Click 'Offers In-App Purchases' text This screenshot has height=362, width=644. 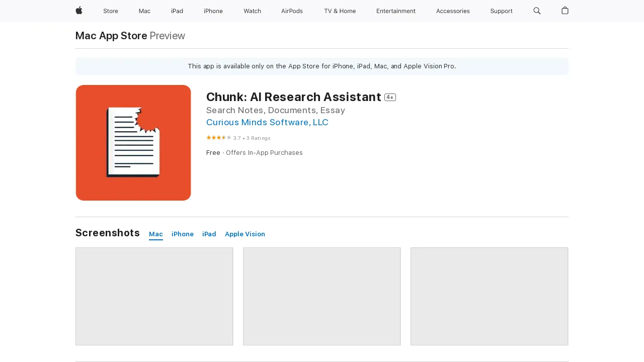[x=264, y=153]
